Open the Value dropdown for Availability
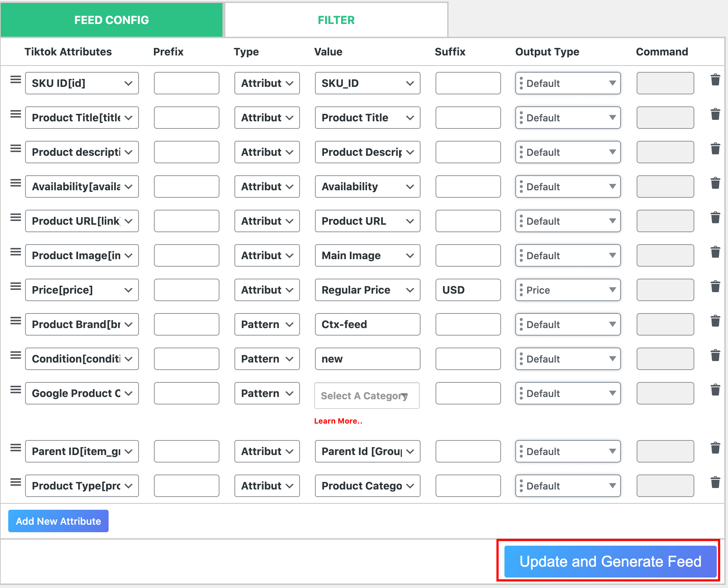 [x=367, y=187]
